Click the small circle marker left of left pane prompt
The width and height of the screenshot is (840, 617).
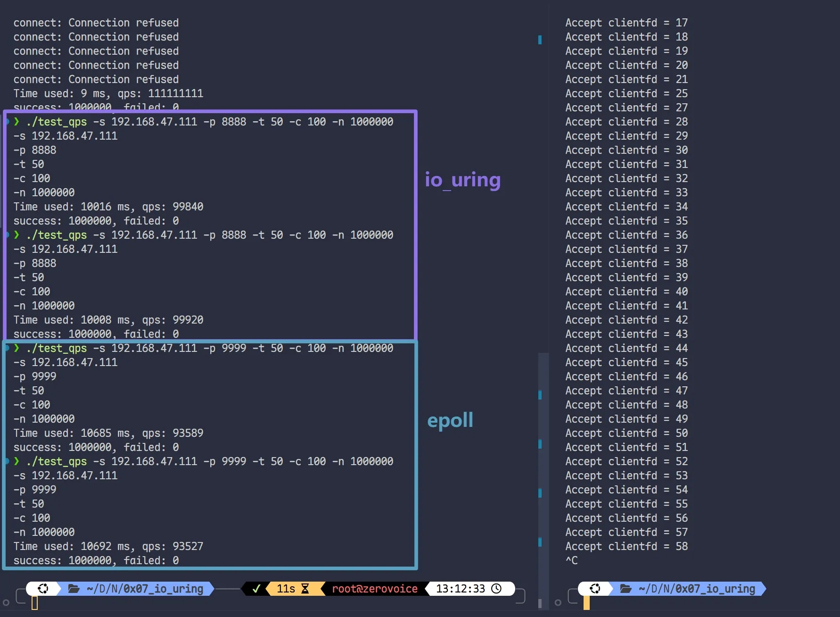coord(6,602)
